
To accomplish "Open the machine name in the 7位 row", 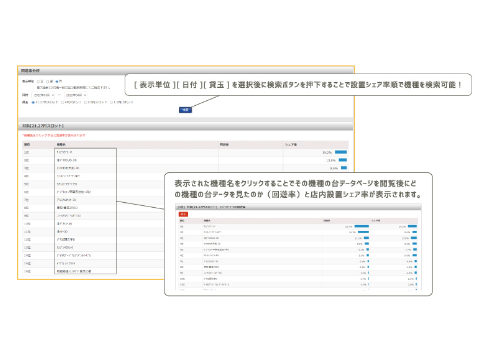I will point(67,200).
